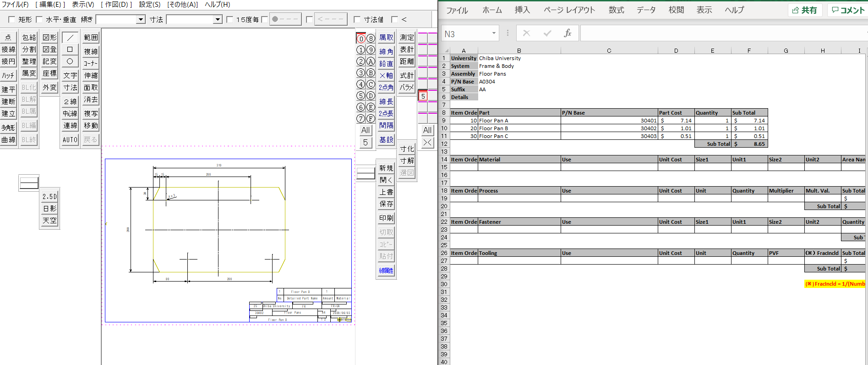Select the 中心線 centerline tool

click(x=70, y=113)
